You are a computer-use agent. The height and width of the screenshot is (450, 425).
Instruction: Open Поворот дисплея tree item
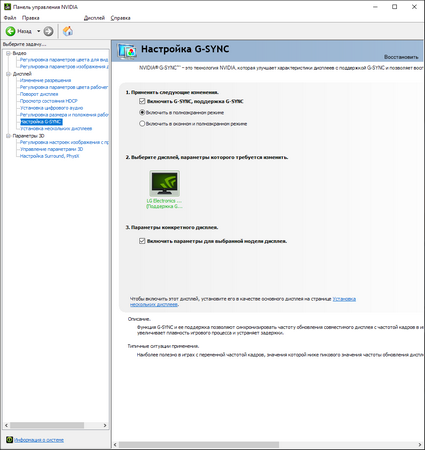(x=39, y=94)
